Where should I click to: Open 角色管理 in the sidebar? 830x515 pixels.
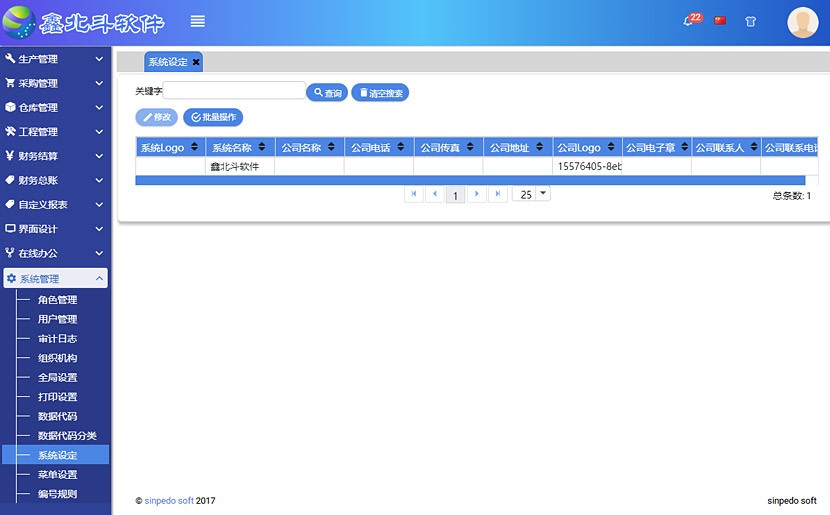click(57, 300)
